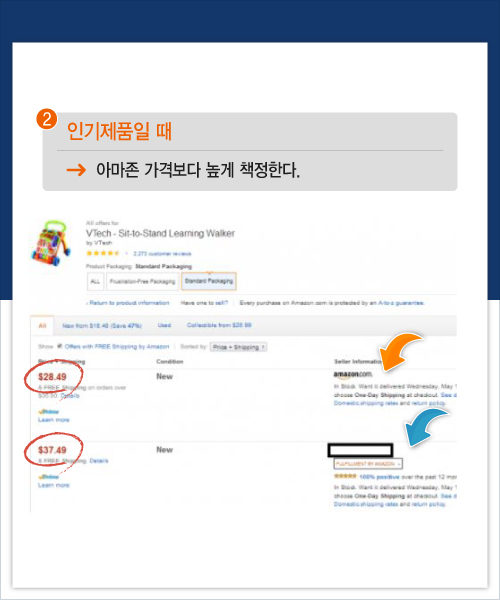Click Return to product information link
Screen dimensions: 500x600
[127, 303]
